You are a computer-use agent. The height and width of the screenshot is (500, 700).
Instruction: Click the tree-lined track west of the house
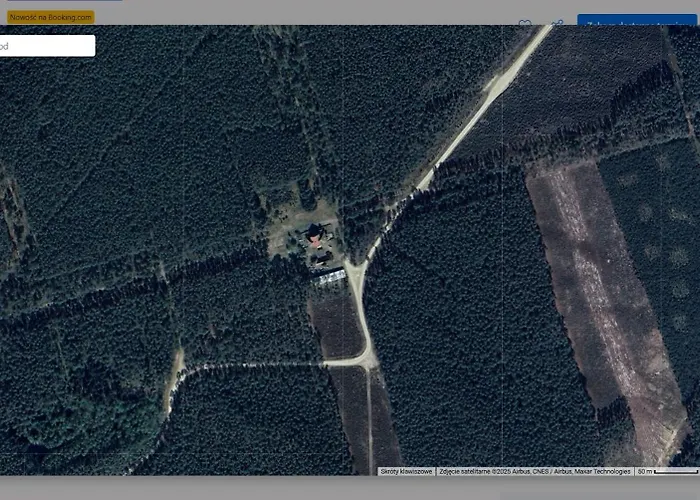click(x=200, y=270)
